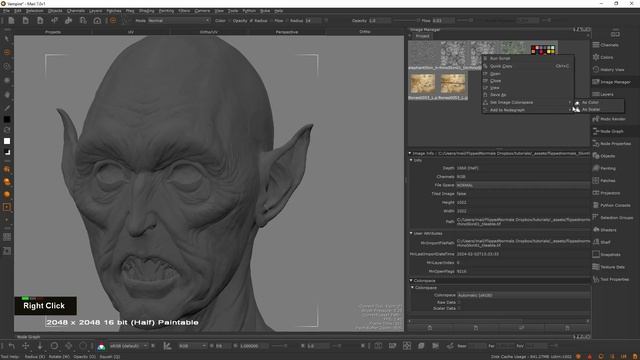Click the brush Radius value field
Image resolution: width=640 pixels, height=360 pixels.
point(313,20)
